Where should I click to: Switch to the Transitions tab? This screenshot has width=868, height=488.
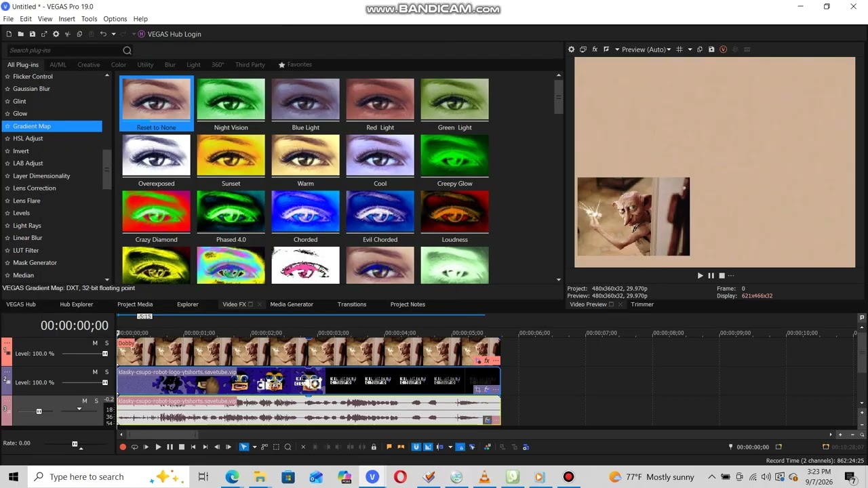click(x=351, y=304)
